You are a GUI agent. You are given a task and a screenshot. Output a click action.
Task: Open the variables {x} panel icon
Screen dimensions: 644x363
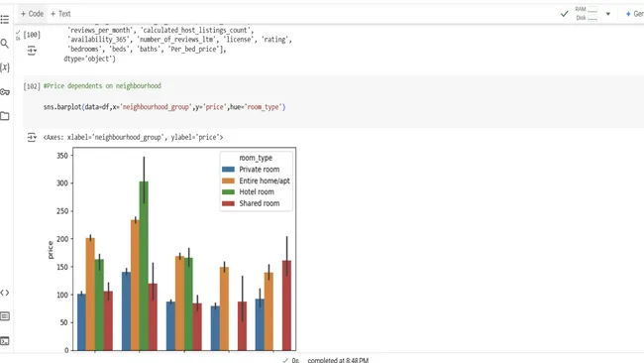tap(5, 67)
